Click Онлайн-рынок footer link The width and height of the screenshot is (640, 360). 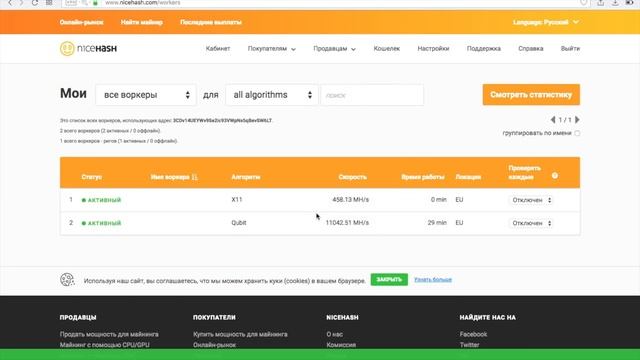(x=214, y=344)
